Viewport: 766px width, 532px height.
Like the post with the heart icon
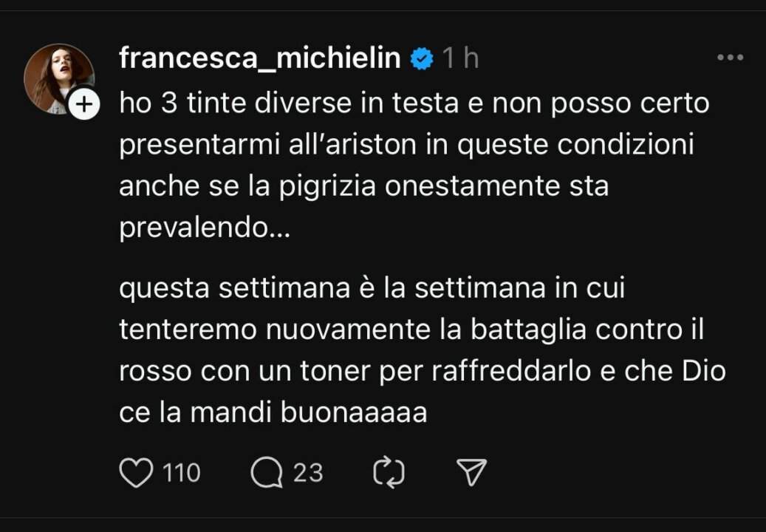(x=135, y=472)
